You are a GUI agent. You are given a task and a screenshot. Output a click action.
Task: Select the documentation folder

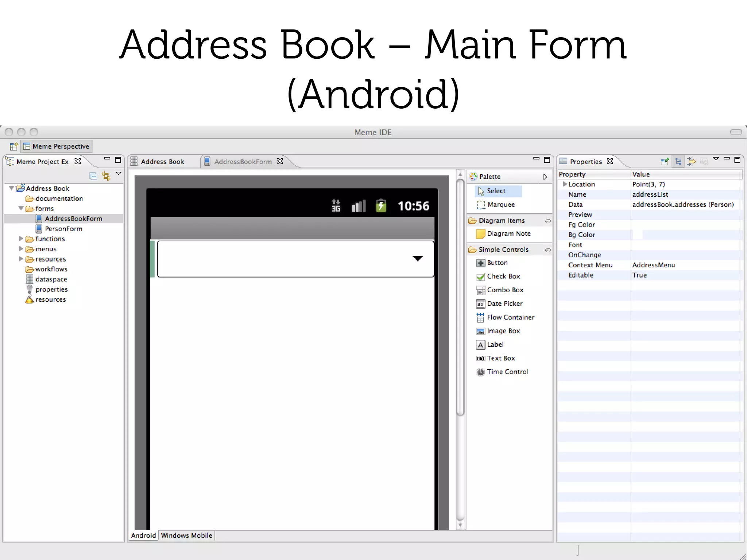coord(54,198)
